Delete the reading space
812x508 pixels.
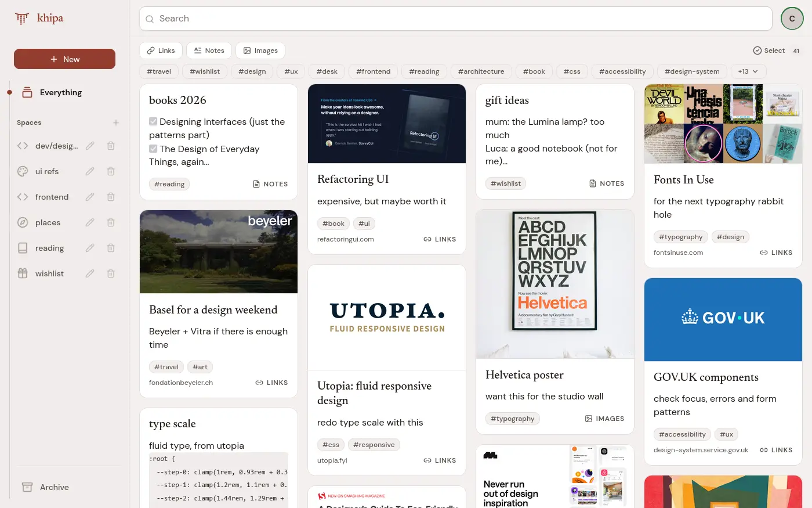111,248
